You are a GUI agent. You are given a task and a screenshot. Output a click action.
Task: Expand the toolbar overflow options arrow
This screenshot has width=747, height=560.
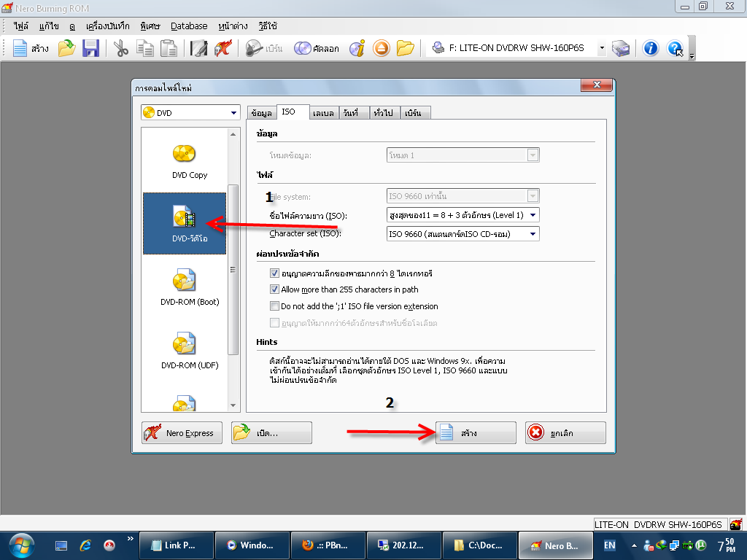692,56
